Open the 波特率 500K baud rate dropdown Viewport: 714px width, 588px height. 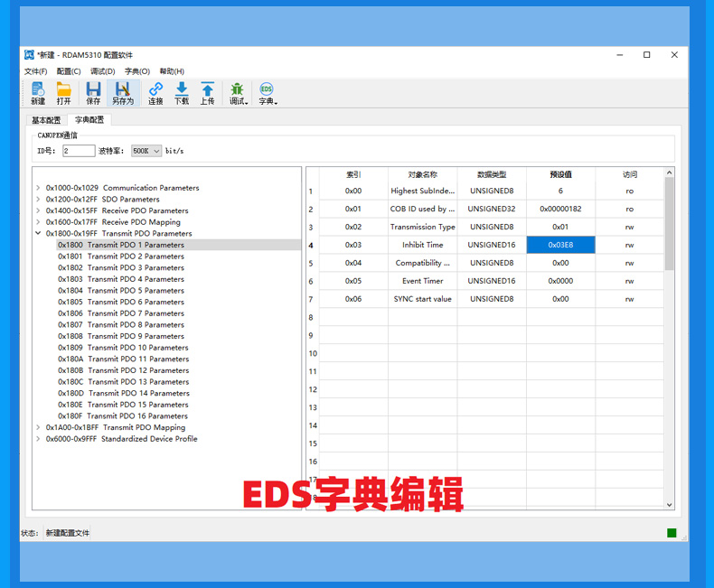(146, 151)
